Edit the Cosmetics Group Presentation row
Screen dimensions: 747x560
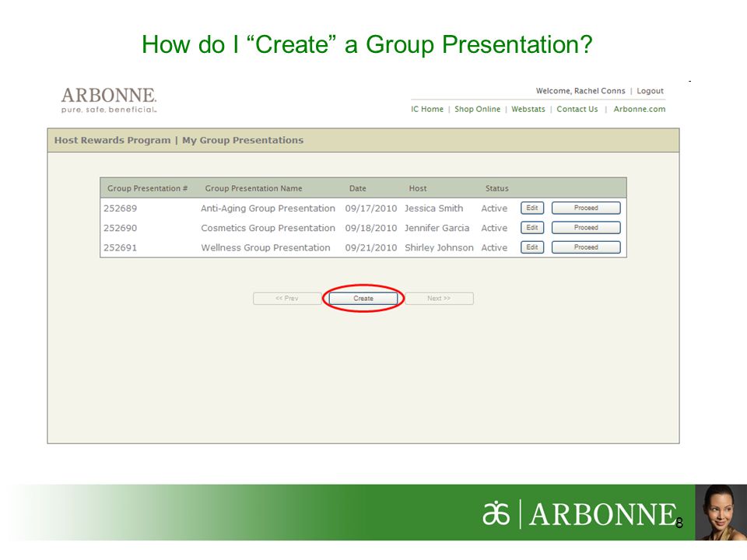pos(532,228)
